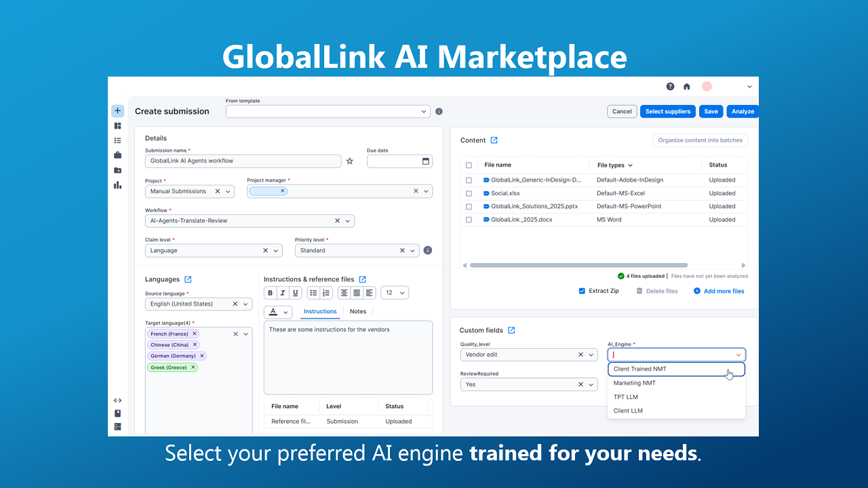Clear the AI-Agents-Translate-Review workflow selection
The height and width of the screenshot is (488, 868).
pos(337,221)
